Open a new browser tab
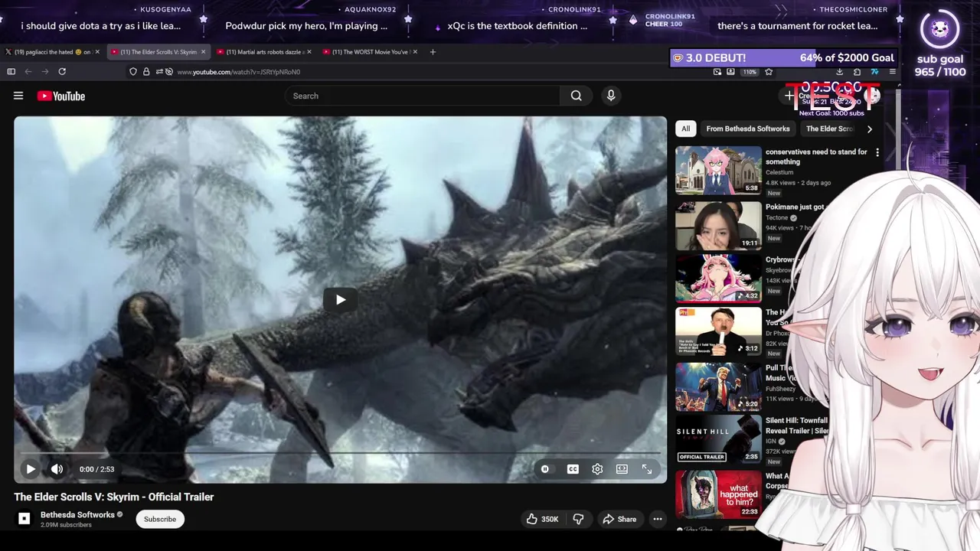This screenshot has width=980, height=551. pyautogui.click(x=433, y=52)
